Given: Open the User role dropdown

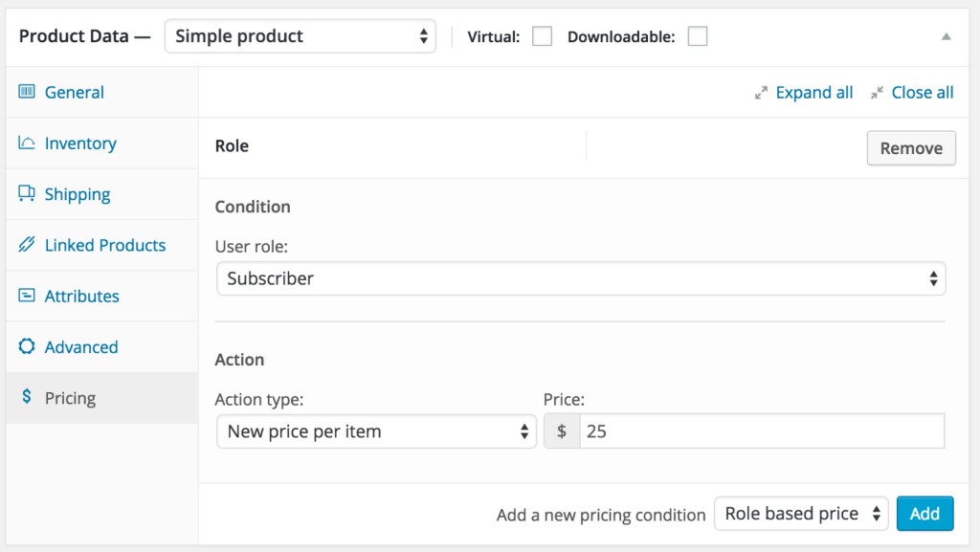Looking at the screenshot, I should pyautogui.click(x=583, y=278).
